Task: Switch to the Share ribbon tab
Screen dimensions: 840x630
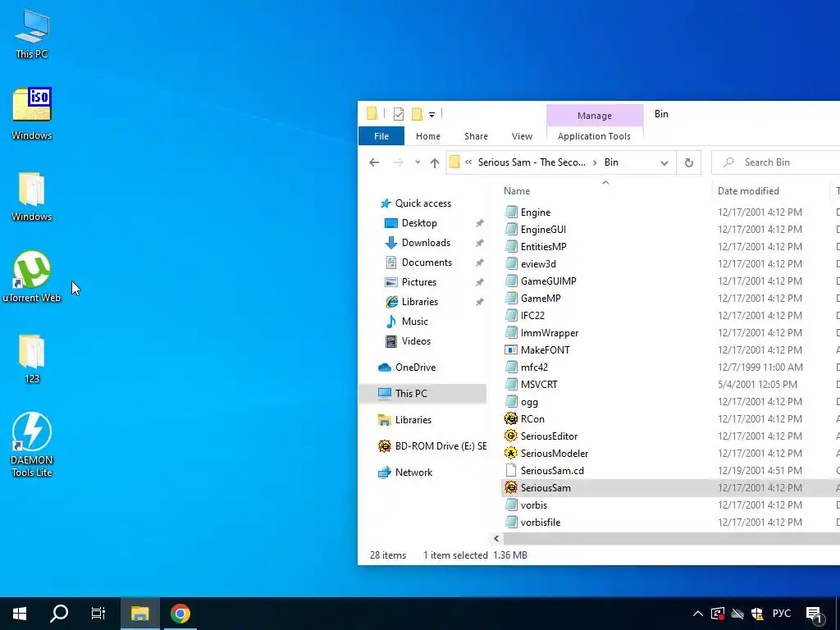Action: pyautogui.click(x=476, y=136)
